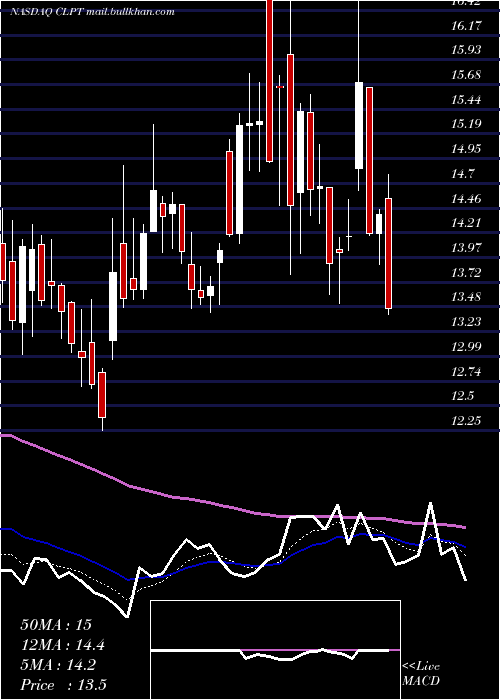Image resolution: width=500 pixels, height=700 pixels.
Task: Click the 50MA : 15 readout
Action: click(x=56, y=625)
